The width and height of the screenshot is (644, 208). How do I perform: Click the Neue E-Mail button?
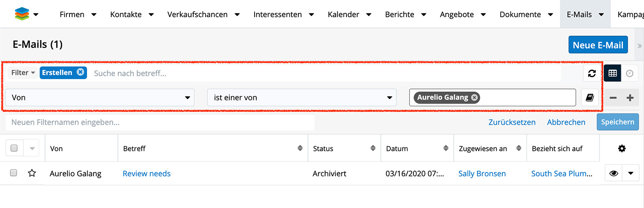pos(598,45)
